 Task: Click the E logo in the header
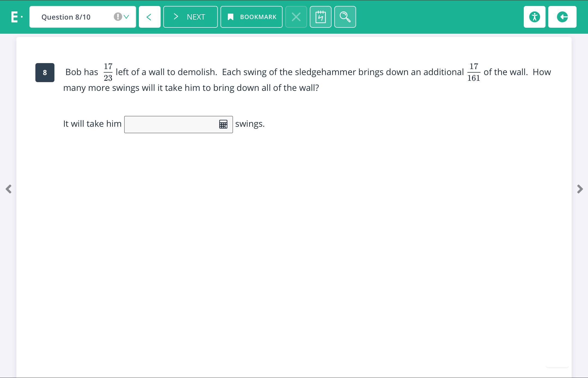click(15, 17)
